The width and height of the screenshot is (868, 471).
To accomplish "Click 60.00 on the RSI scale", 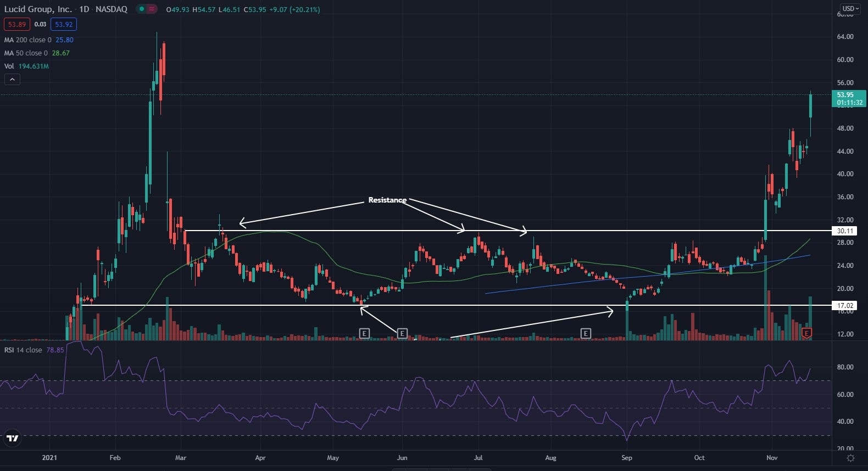I will click(x=845, y=395).
